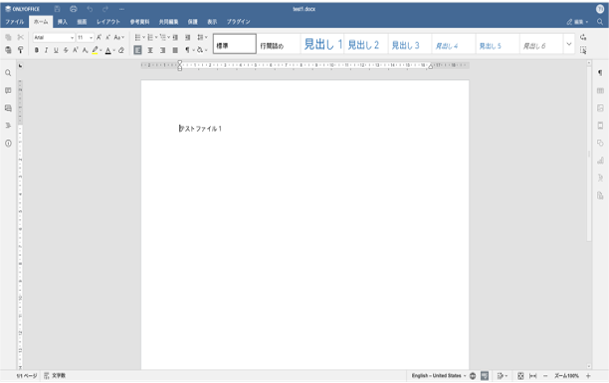Toggle superscript formatting
Image resolution: width=609 pixels, height=383 pixels.
click(x=75, y=50)
